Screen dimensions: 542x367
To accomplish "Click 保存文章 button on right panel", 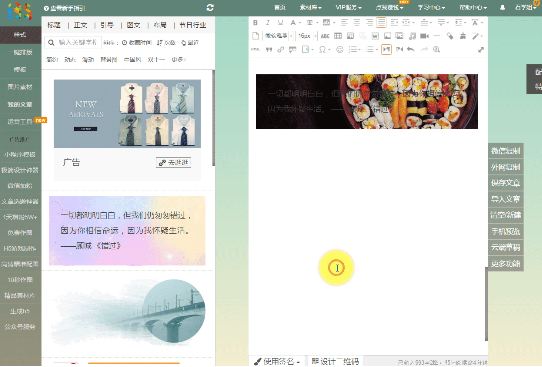I will click(x=505, y=183).
